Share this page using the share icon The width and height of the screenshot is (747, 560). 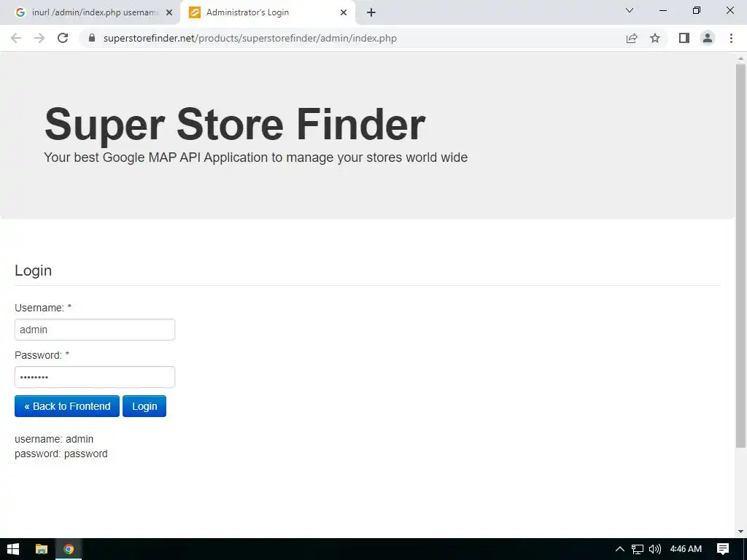(x=632, y=38)
